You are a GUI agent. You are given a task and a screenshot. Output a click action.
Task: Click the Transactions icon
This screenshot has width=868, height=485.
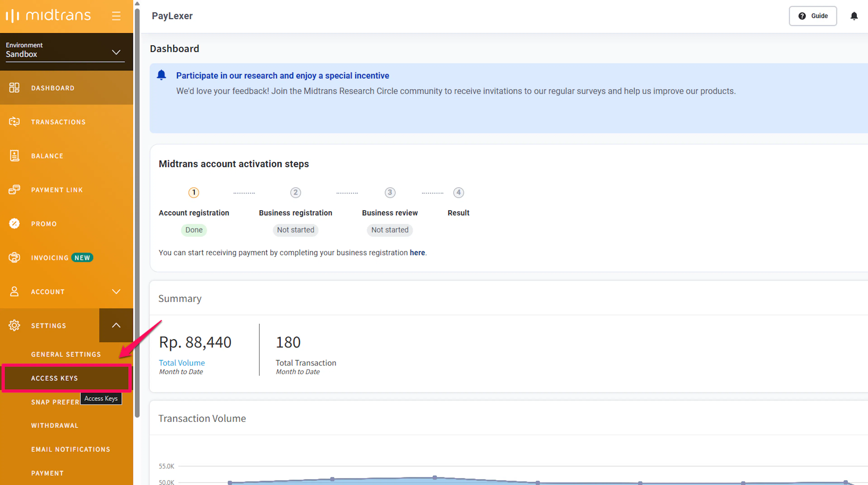[14, 122]
